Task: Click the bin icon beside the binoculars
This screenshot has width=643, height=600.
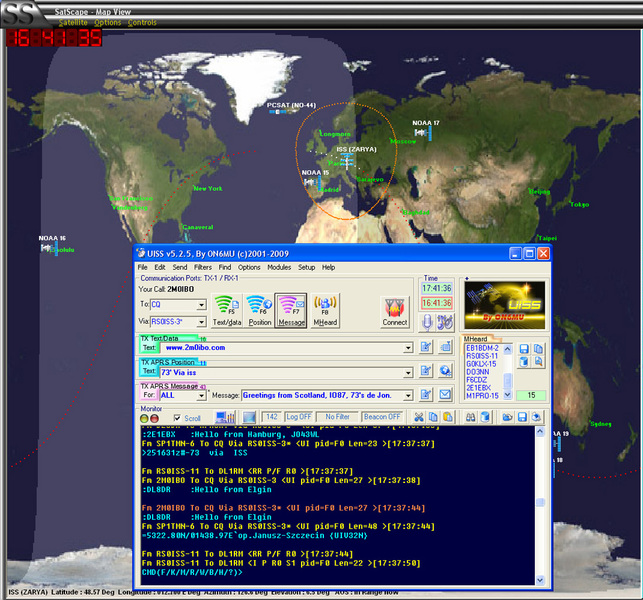Action: coord(485,417)
